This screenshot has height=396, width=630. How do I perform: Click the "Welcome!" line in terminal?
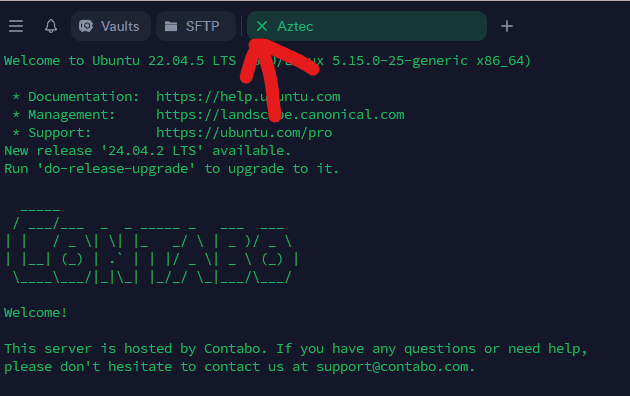tap(35, 312)
